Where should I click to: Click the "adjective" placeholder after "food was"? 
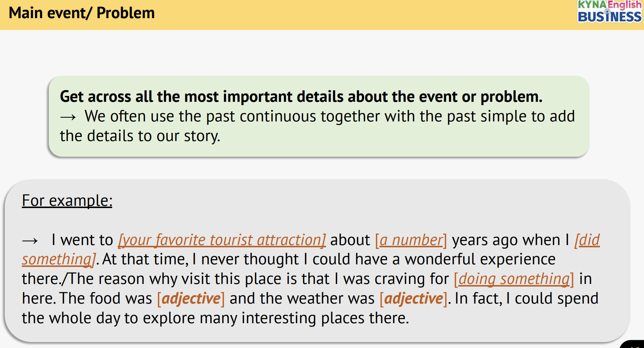[x=191, y=298]
